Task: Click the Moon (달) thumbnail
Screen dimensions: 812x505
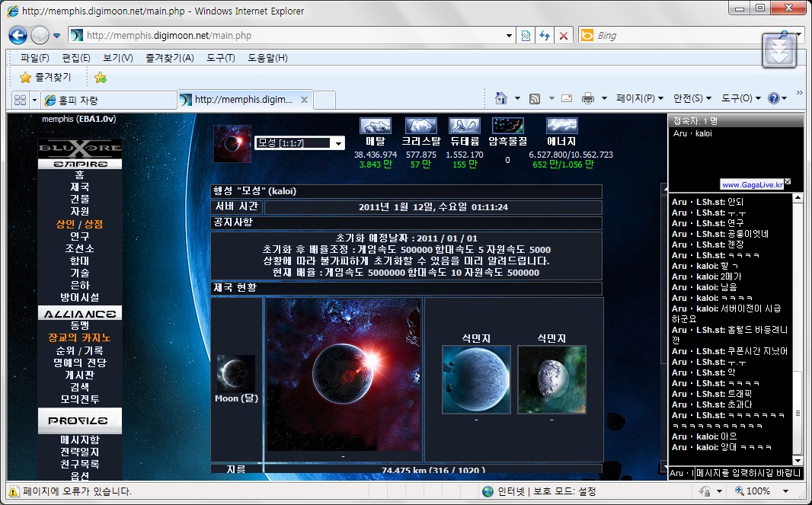Action: pyautogui.click(x=235, y=373)
